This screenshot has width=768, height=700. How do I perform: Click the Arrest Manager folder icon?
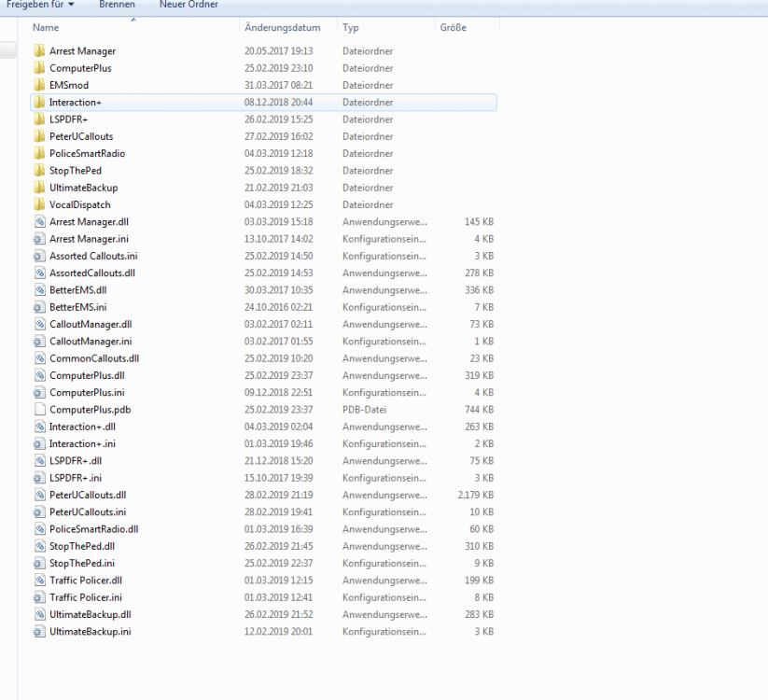coord(40,51)
